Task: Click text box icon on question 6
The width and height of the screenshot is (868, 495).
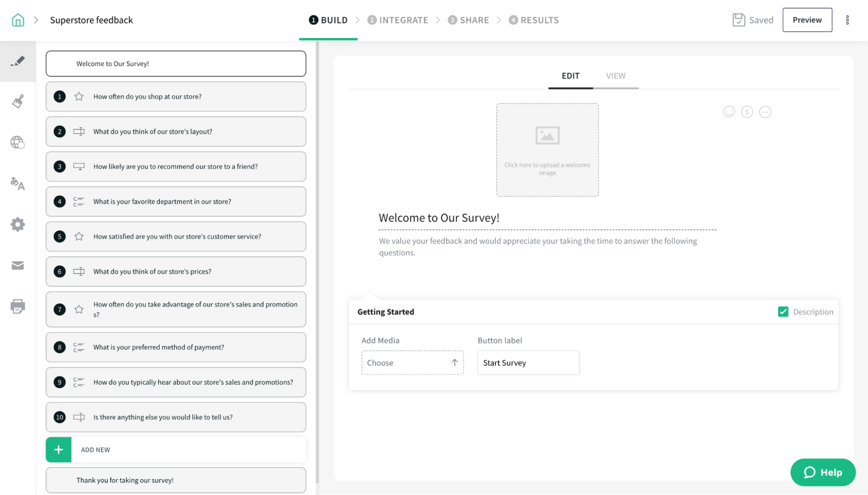Action: [79, 272]
